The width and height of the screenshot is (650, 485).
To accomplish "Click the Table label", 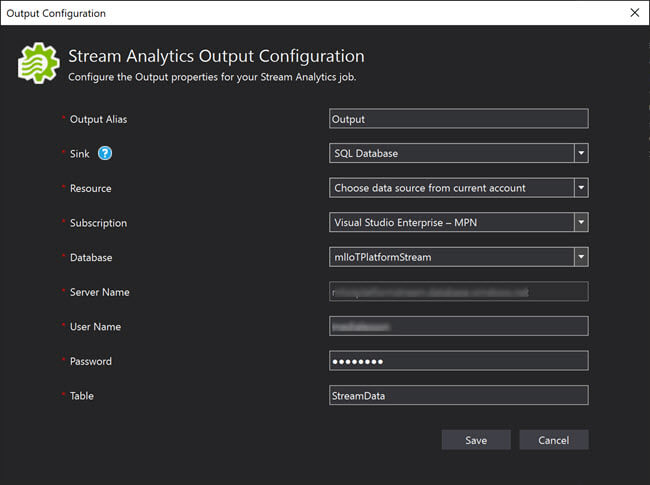I will (x=82, y=396).
